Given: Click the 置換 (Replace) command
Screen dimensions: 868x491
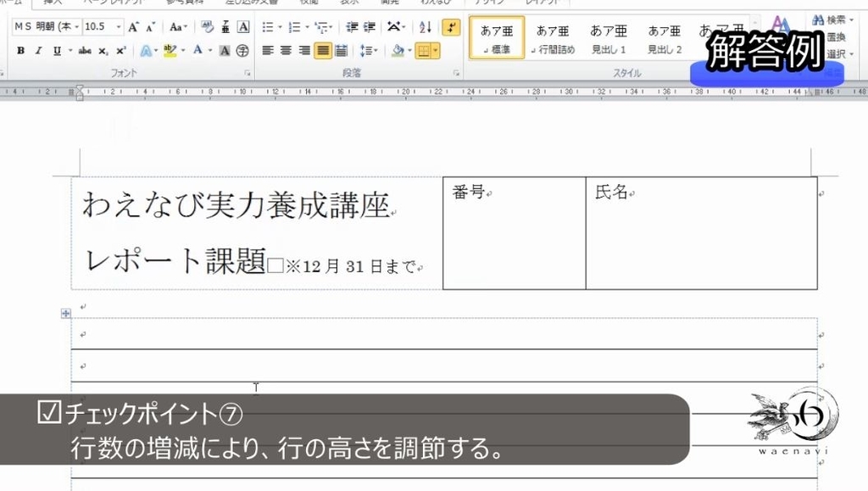Looking at the screenshot, I should coord(833,36).
